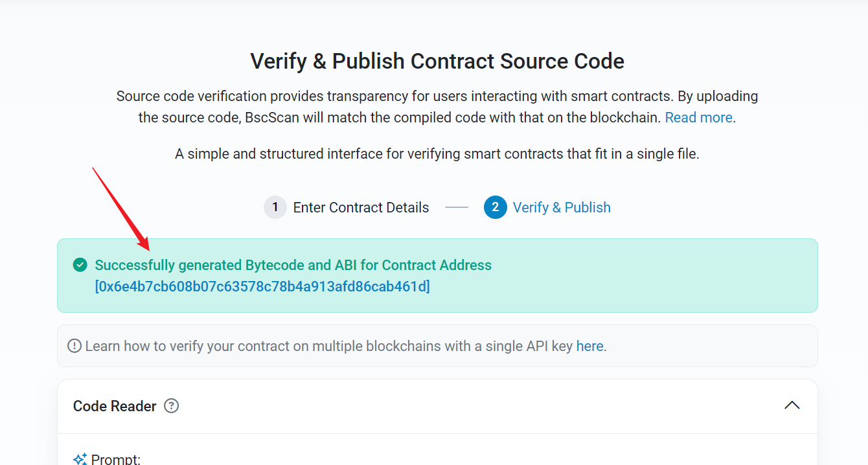
Task: Go to the Enter Contract Details step
Action: point(361,208)
